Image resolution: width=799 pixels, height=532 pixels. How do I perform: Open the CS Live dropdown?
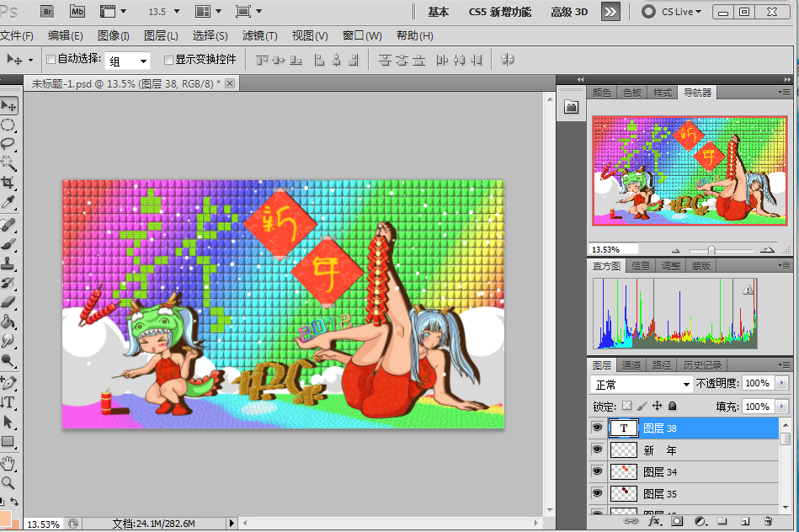tap(672, 11)
